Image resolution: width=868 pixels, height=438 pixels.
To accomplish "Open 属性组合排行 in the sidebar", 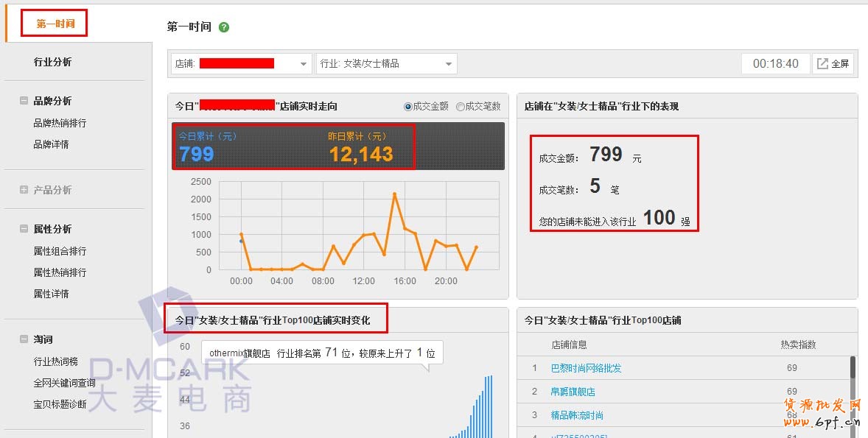I will (60, 251).
